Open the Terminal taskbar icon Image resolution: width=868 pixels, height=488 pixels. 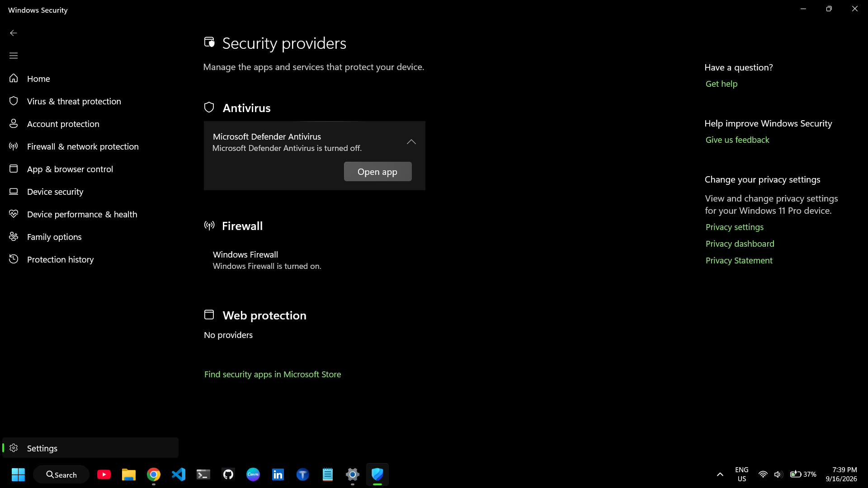[x=203, y=474]
